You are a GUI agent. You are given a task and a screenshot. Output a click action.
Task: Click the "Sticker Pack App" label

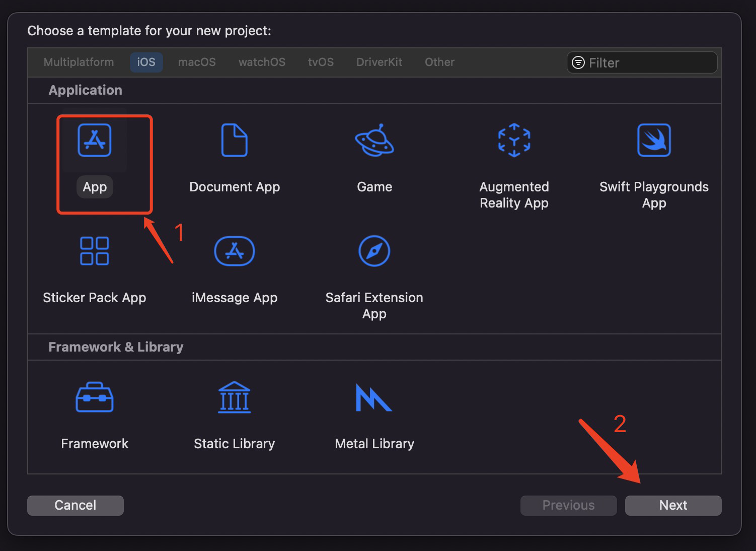coord(95,298)
